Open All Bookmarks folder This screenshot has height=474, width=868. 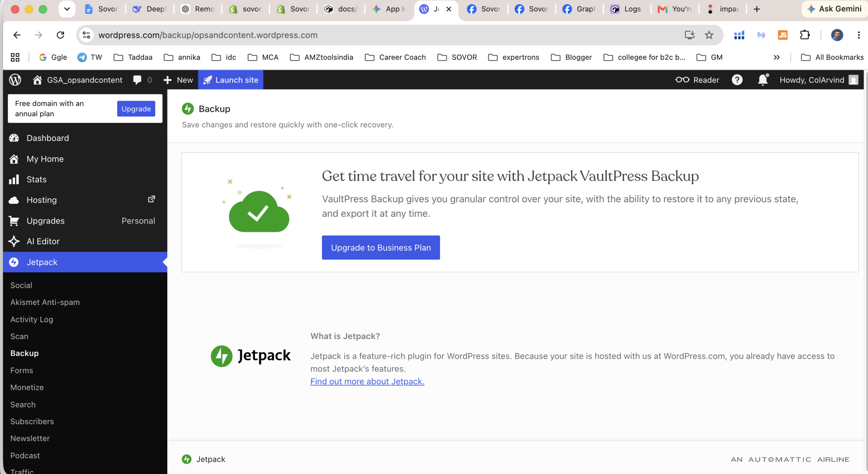(832, 57)
